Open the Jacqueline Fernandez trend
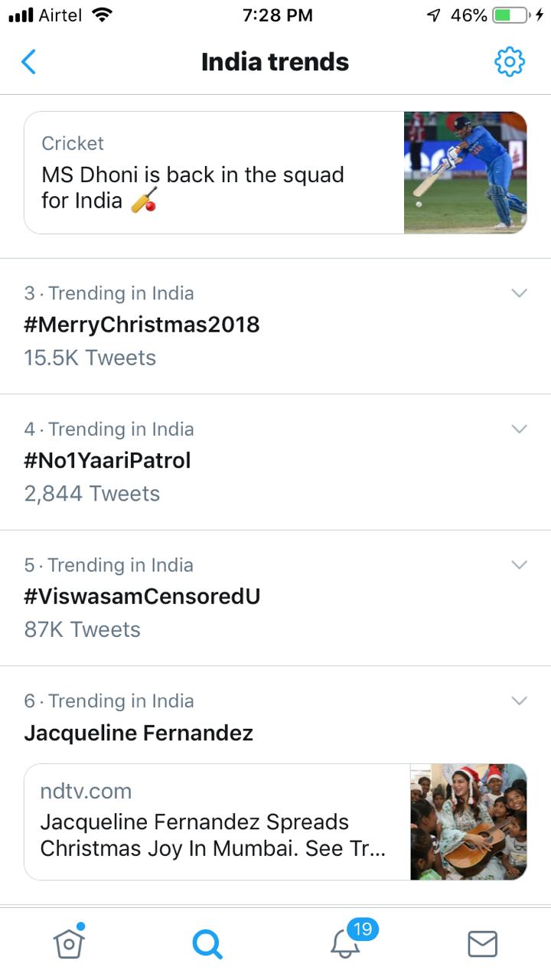 coord(139,733)
